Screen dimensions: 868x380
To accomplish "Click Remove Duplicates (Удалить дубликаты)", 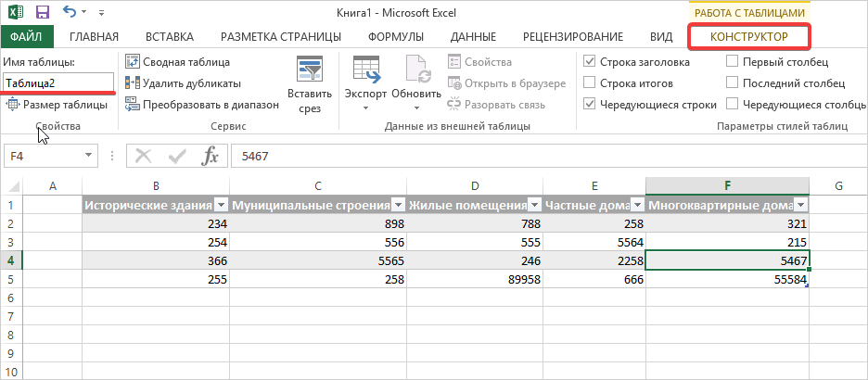I will 183,83.
